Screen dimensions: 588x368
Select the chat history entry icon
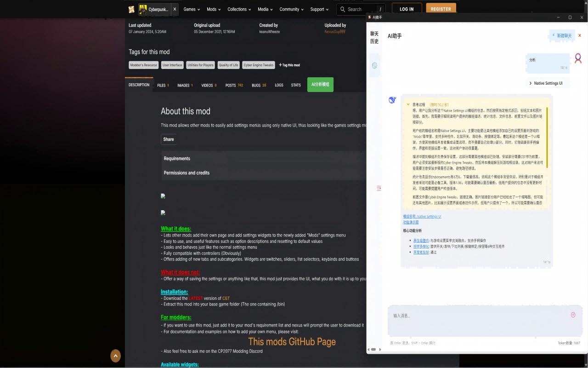(x=374, y=66)
